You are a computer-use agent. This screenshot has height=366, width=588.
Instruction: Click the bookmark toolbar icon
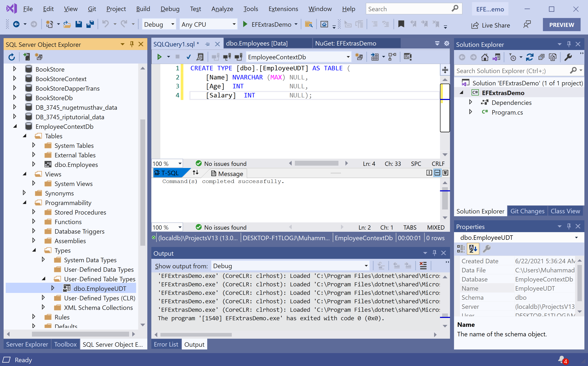401,24
